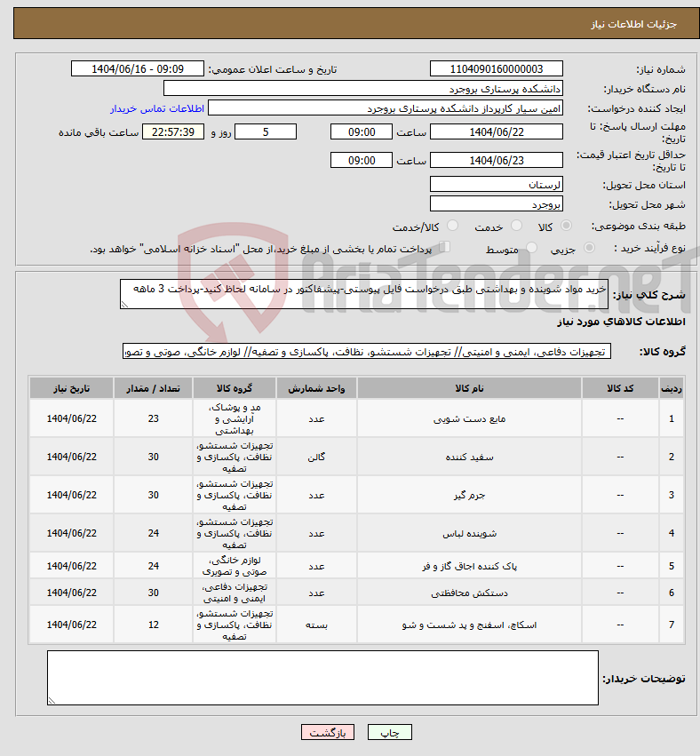
Task: Click the buyer organization name field
Action: pyautogui.click(x=363, y=89)
